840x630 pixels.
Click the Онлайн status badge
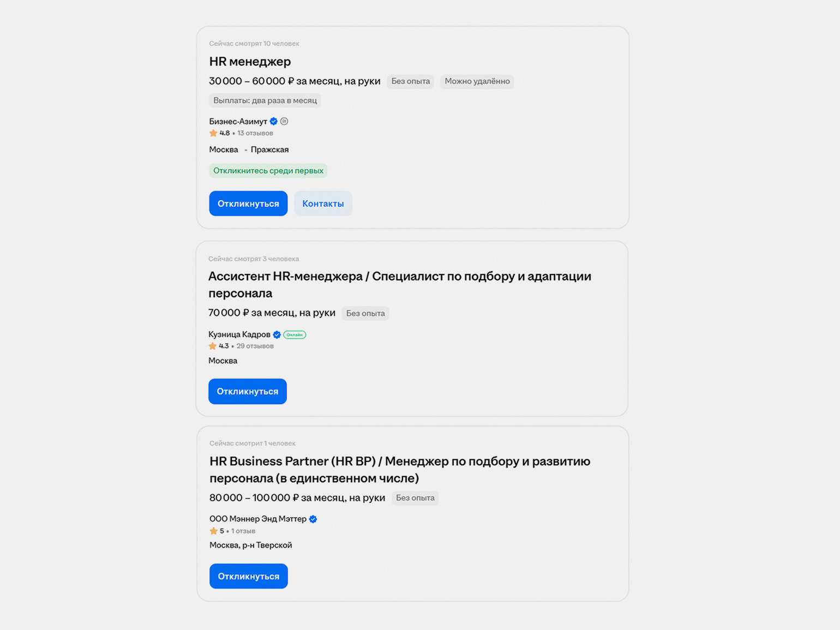point(295,334)
